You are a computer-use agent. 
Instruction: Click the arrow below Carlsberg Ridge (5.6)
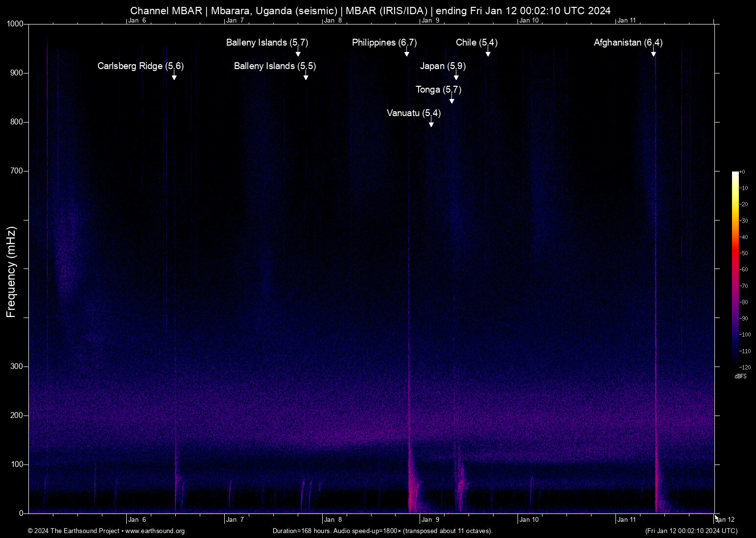click(174, 75)
